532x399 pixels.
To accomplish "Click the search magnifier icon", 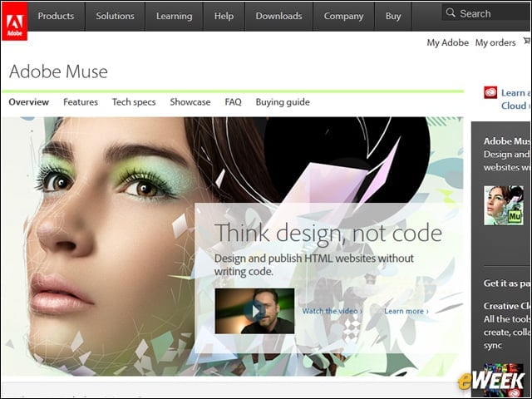I will [x=451, y=13].
